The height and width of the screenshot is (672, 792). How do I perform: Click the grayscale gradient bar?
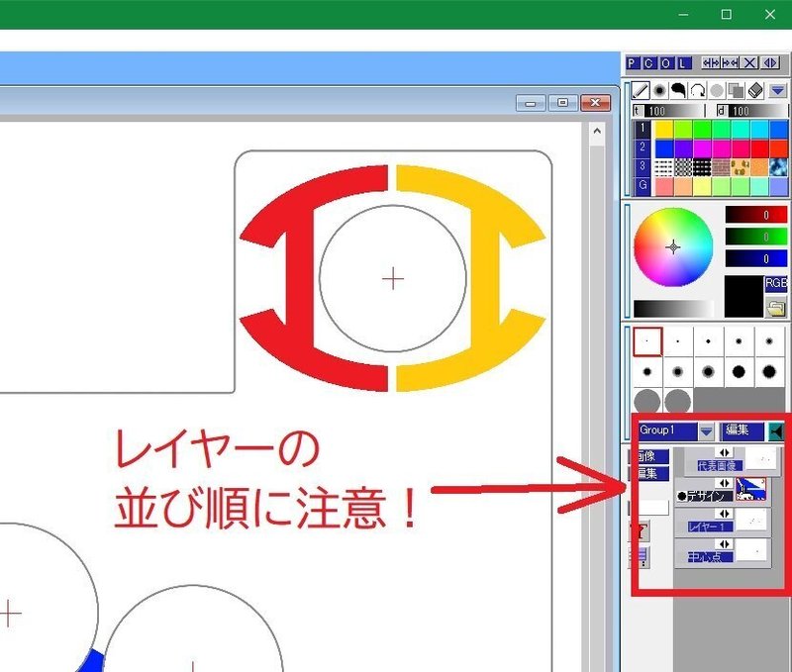(x=674, y=309)
